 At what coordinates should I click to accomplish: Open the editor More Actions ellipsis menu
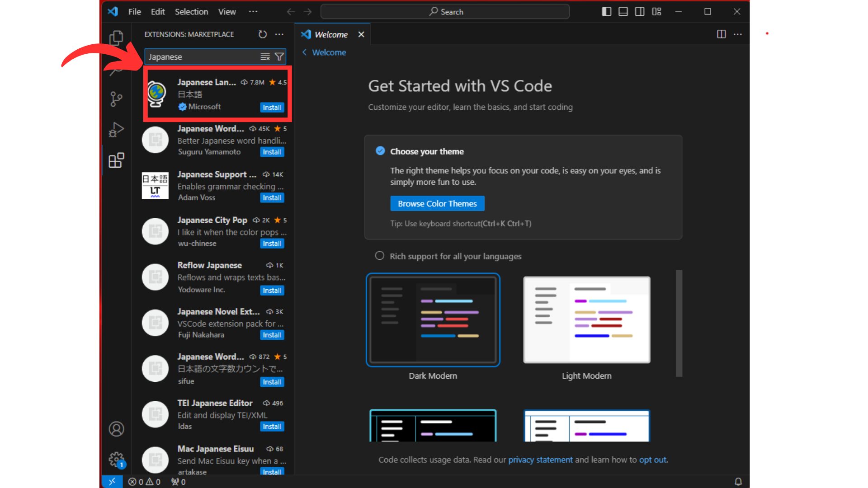tap(738, 34)
